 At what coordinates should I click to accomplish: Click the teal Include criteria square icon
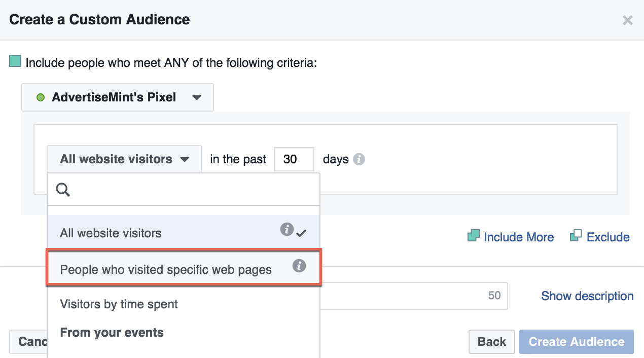pos(15,62)
